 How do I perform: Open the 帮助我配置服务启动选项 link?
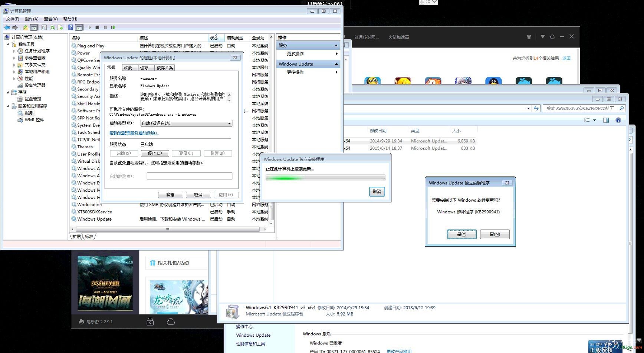134,133
